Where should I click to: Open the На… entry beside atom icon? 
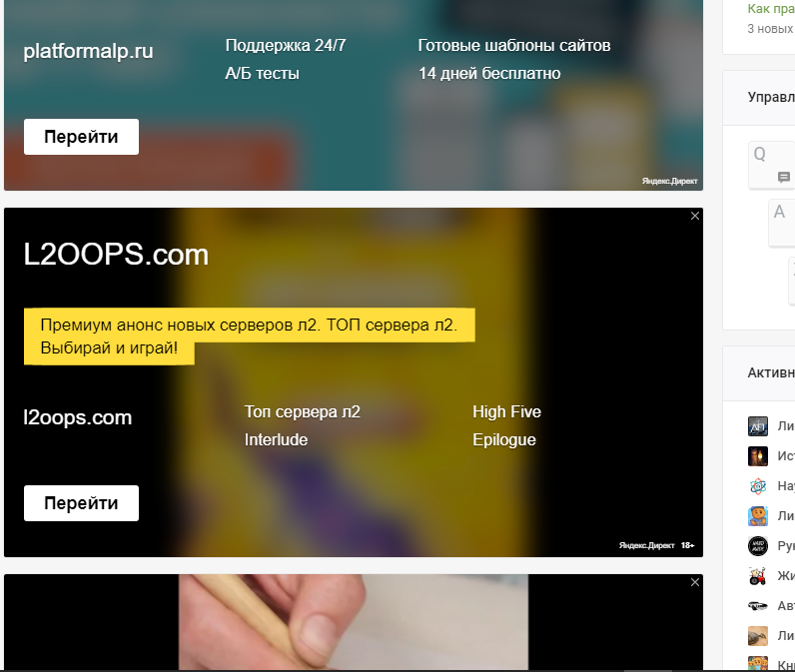(x=786, y=486)
